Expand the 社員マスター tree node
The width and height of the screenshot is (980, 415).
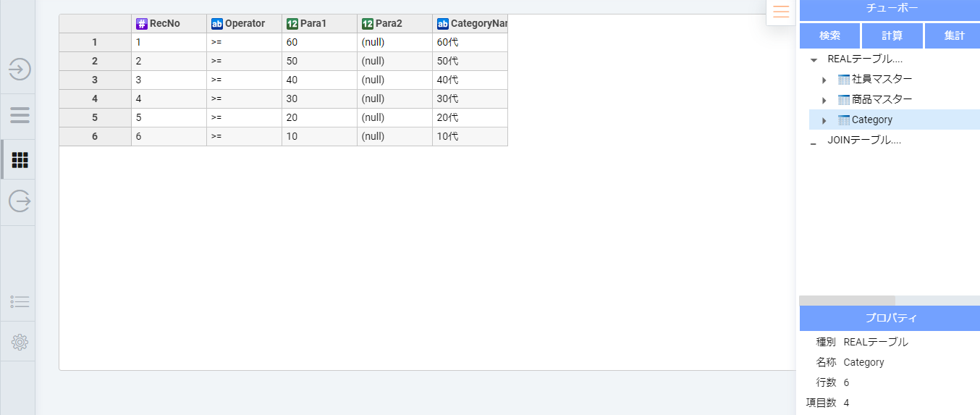824,80
